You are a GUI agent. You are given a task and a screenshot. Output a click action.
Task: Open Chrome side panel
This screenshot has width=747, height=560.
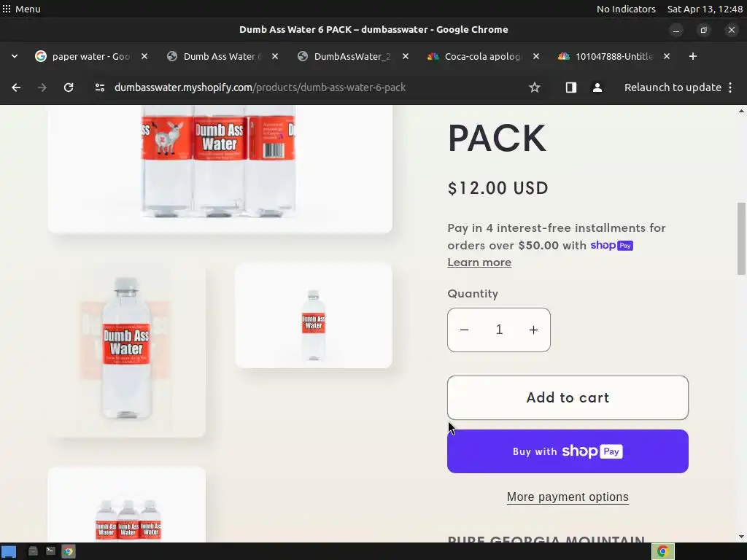(570, 87)
